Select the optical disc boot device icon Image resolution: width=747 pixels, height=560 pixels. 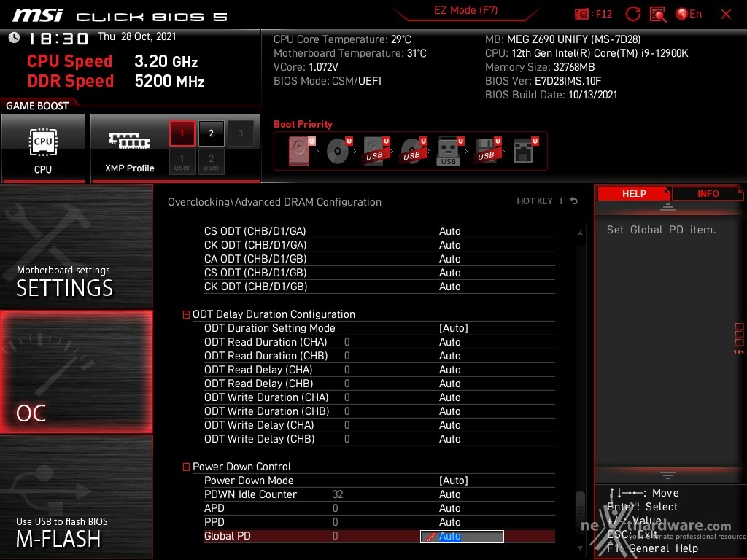338,150
